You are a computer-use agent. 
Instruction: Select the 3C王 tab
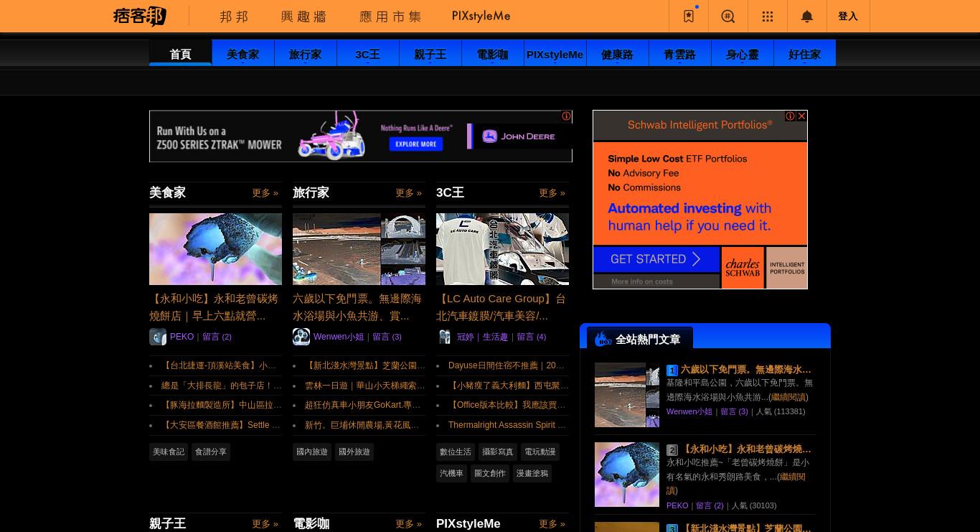coord(368,54)
